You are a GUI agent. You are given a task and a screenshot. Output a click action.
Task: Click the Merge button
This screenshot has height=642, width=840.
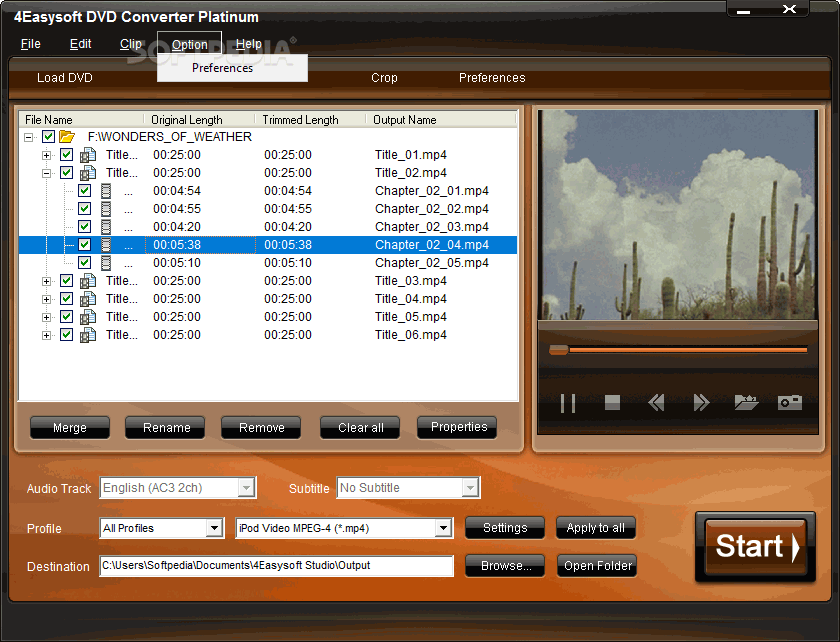click(70, 428)
